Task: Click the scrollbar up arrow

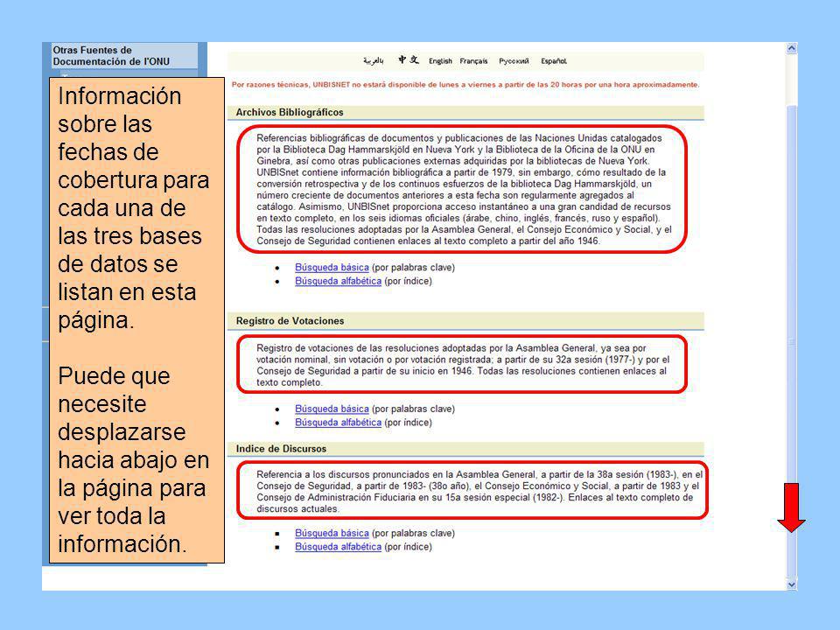Action: coord(792,49)
